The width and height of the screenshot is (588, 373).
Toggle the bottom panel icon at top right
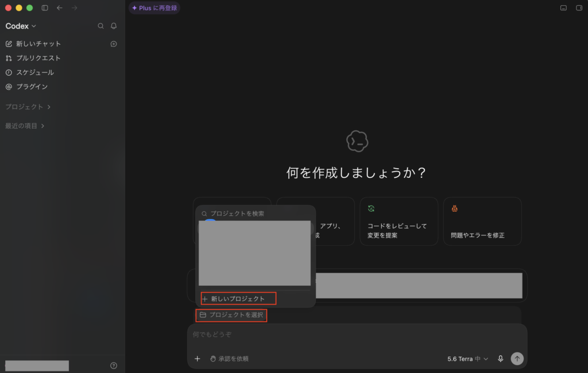pyautogui.click(x=563, y=8)
